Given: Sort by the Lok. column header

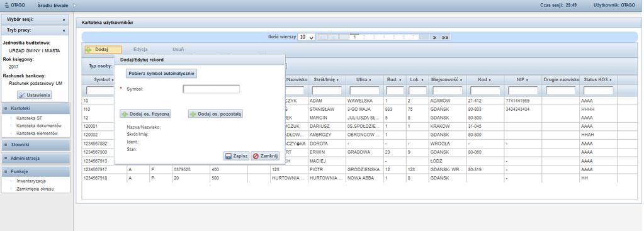Looking at the screenshot, I should [x=417, y=79].
